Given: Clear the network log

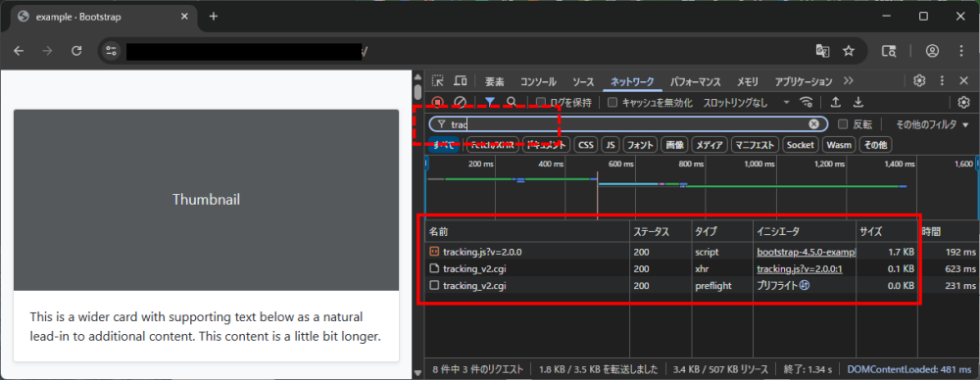Looking at the screenshot, I should (x=460, y=102).
